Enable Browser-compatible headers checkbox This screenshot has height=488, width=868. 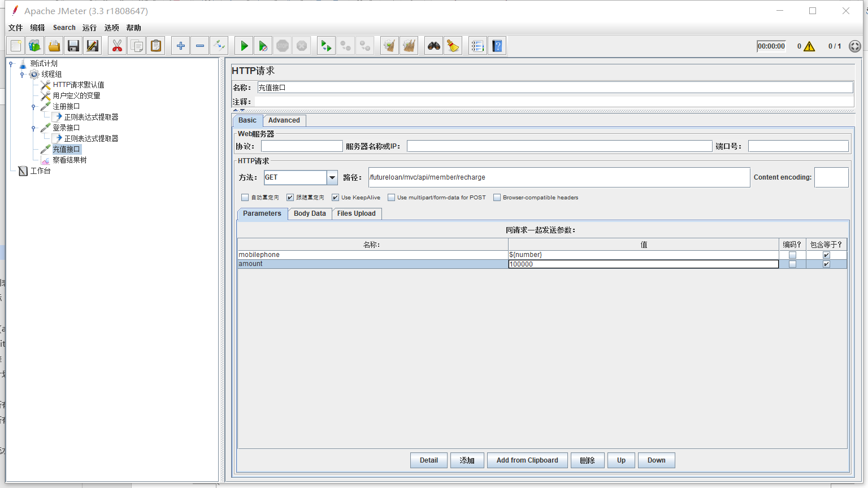click(x=497, y=198)
